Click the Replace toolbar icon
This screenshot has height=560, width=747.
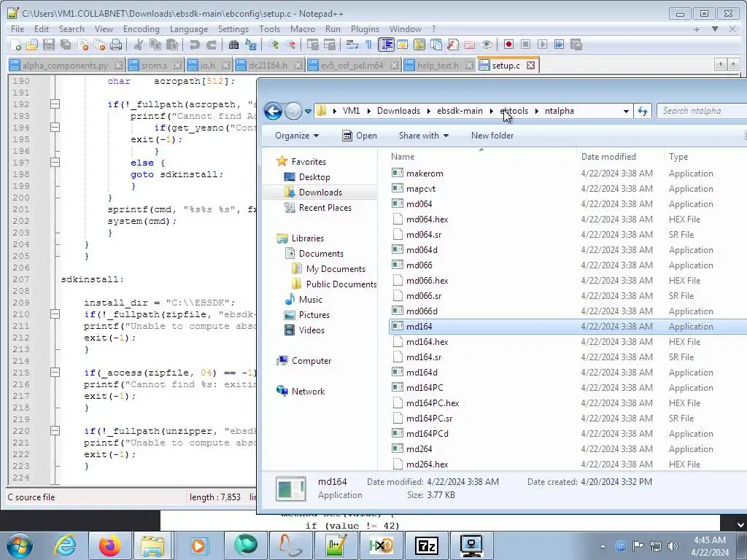(x=251, y=44)
